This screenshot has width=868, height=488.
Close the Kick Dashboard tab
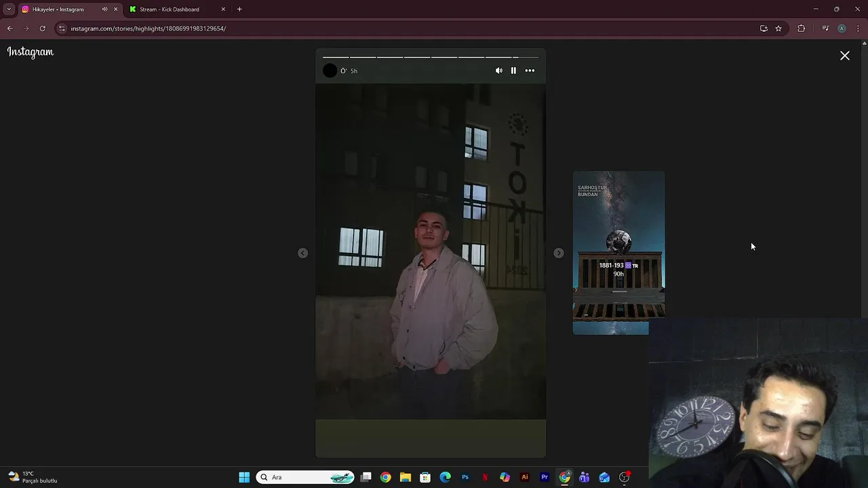[223, 9]
